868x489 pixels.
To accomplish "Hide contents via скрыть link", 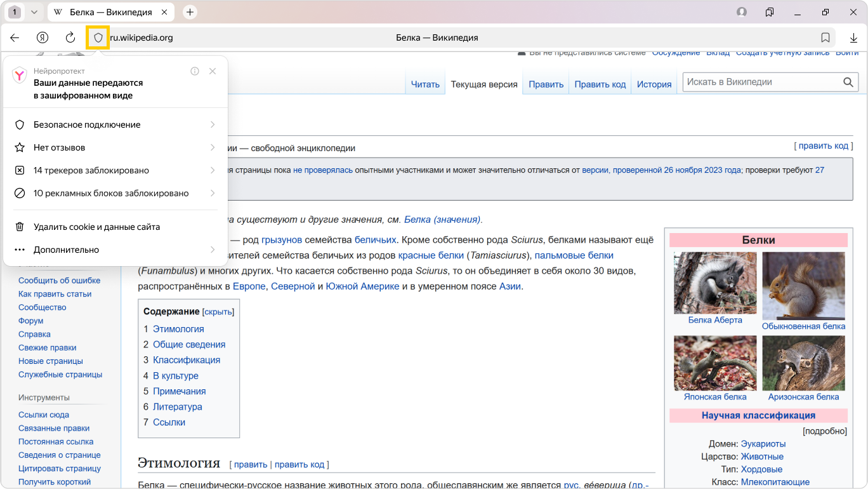I will [218, 312].
